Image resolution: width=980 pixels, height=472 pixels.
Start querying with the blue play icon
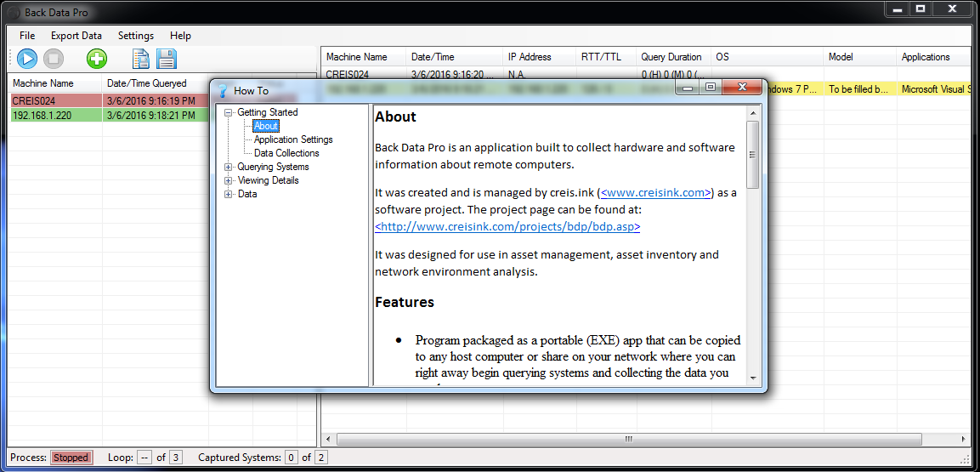(27, 59)
